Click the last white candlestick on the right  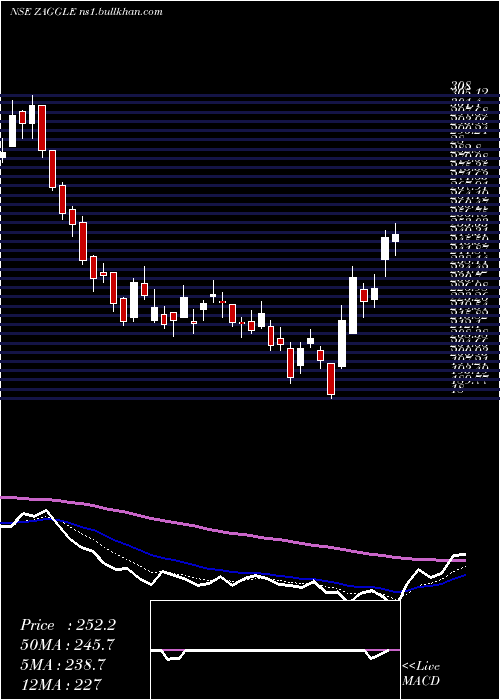(x=395, y=239)
